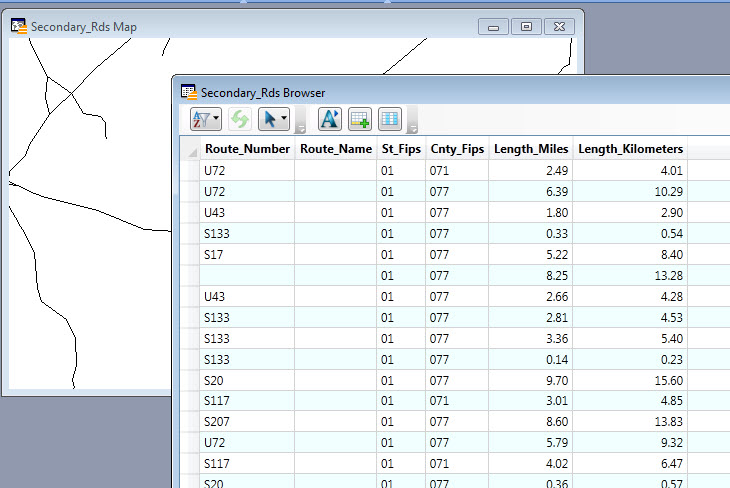This screenshot has width=730, height=488.
Task: Select the Length_Miles column header
Action: (x=531, y=149)
